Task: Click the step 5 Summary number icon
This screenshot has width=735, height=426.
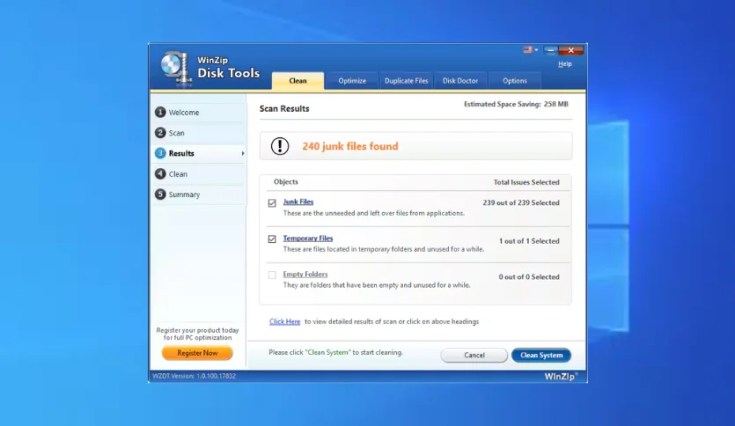Action: (x=160, y=194)
